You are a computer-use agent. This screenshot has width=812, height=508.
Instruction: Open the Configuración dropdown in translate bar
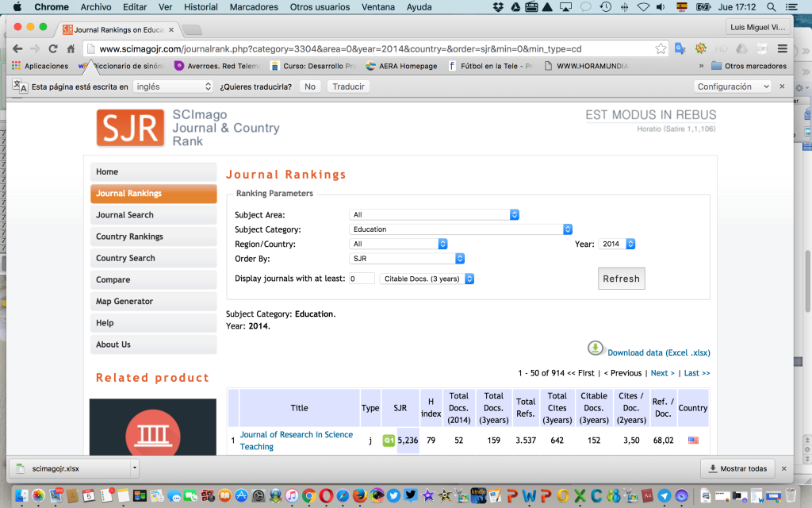(x=732, y=87)
